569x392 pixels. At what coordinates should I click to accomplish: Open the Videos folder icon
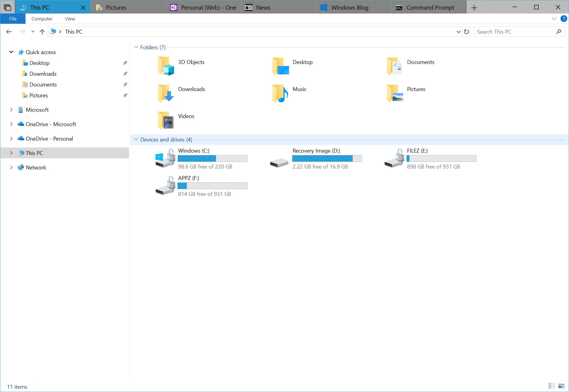166,120
